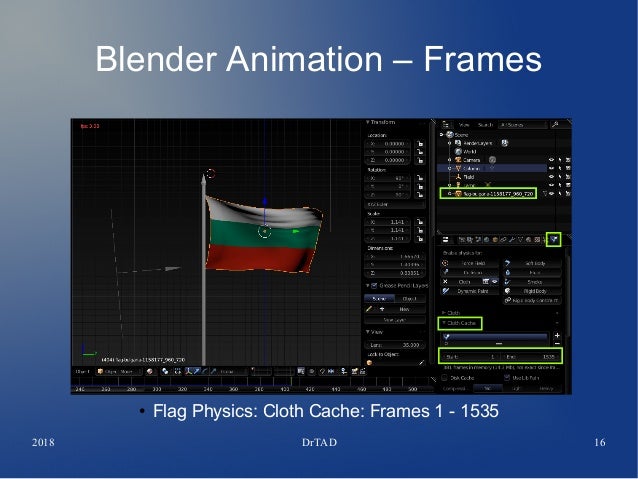Open the World properties tab
This screenshot has width=638, height=479.
[487, 239]
